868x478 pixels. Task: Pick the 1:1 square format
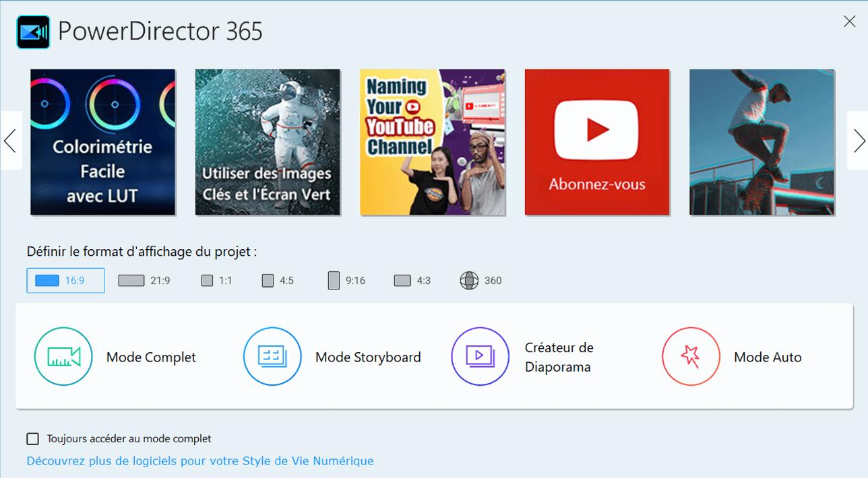[x=216, y=281]
